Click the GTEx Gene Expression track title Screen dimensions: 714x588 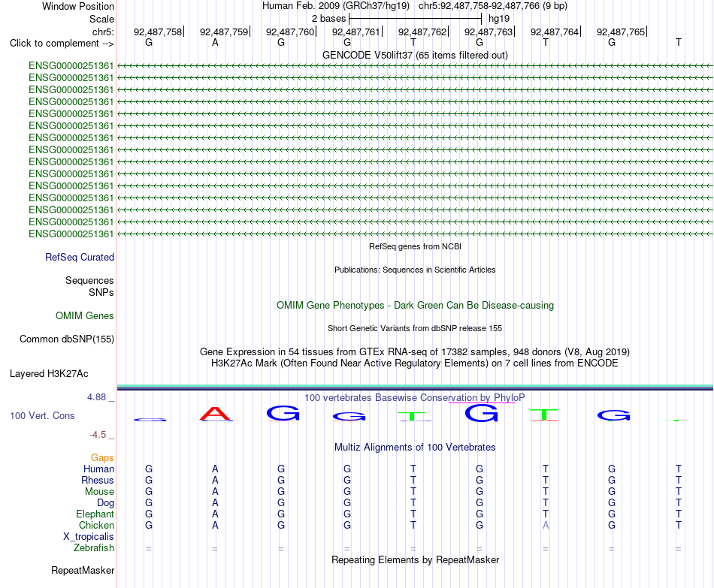click(x=415, y=351)
